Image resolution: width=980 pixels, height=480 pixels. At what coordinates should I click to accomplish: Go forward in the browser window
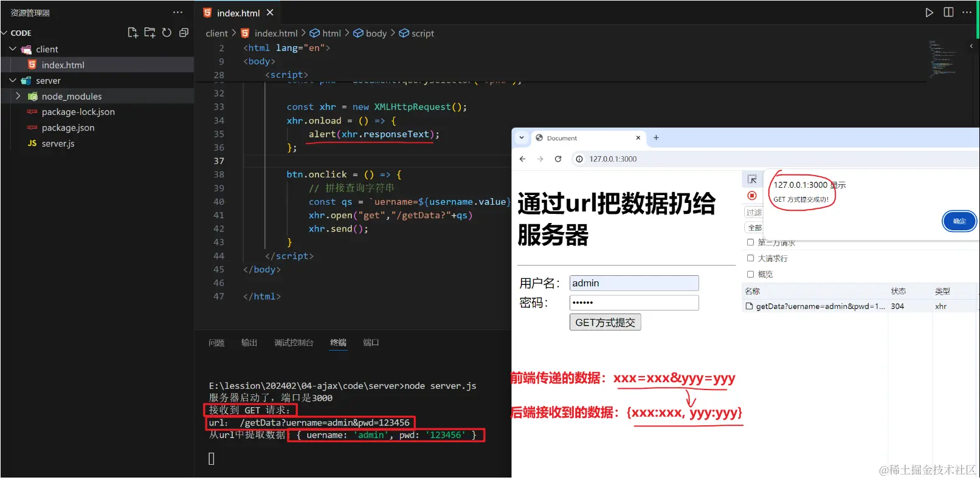pos(540,159)
